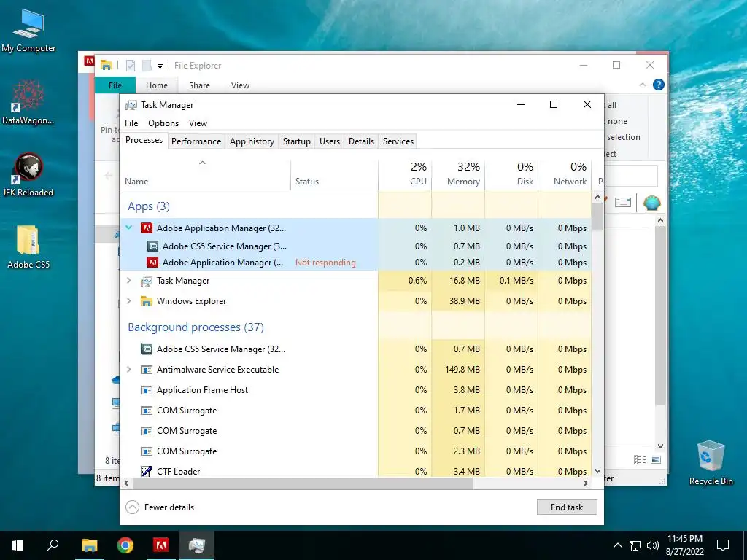
Task: Switch to the Users tab
Action: (330, 141)
